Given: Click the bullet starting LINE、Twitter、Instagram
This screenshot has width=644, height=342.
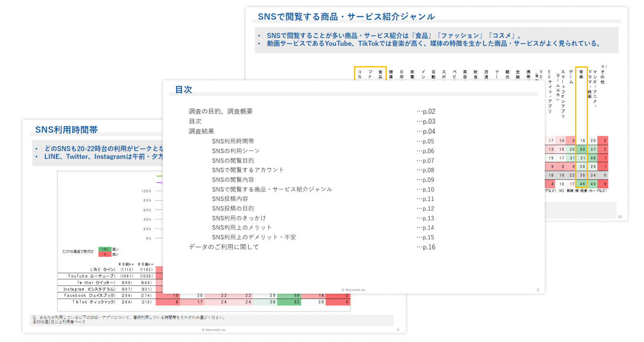Looking at the screenshot, I should pyautogui.click(x=104, y=156).
